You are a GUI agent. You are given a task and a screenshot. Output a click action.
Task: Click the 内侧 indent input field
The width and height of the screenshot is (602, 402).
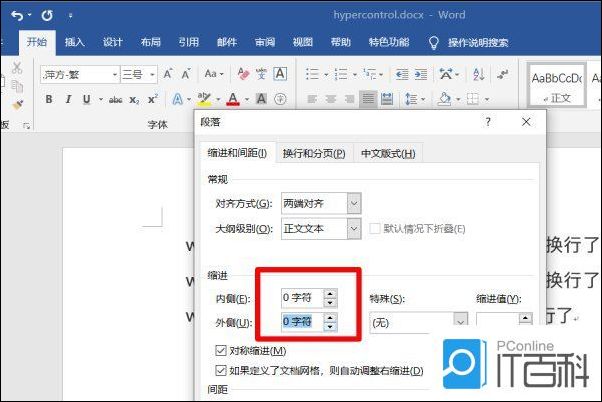point(303,298)
